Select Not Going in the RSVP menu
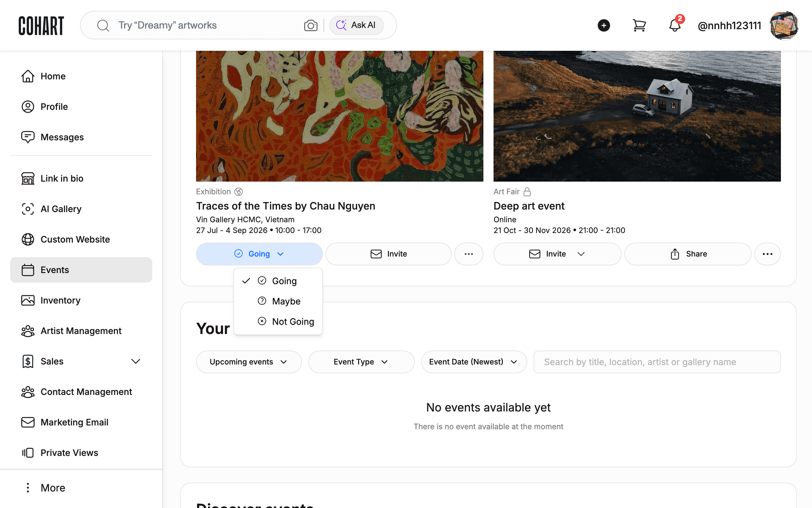The height and width of the screenshot is (508, 812). (x=278, y=322)
